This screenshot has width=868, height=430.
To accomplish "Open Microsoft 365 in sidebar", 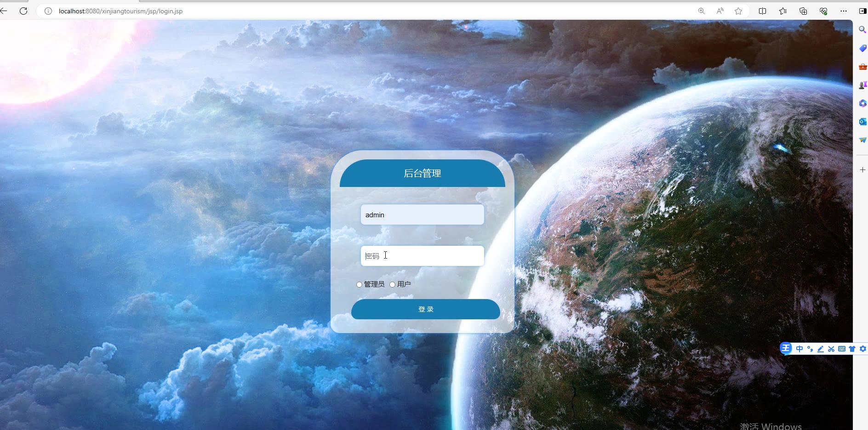I will [862, 103].
